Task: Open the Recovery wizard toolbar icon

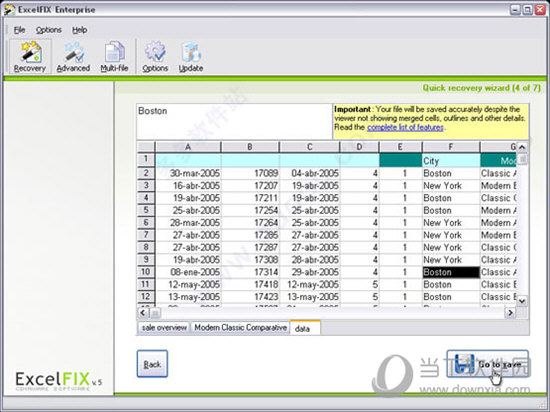Action: tap(30, 56)
